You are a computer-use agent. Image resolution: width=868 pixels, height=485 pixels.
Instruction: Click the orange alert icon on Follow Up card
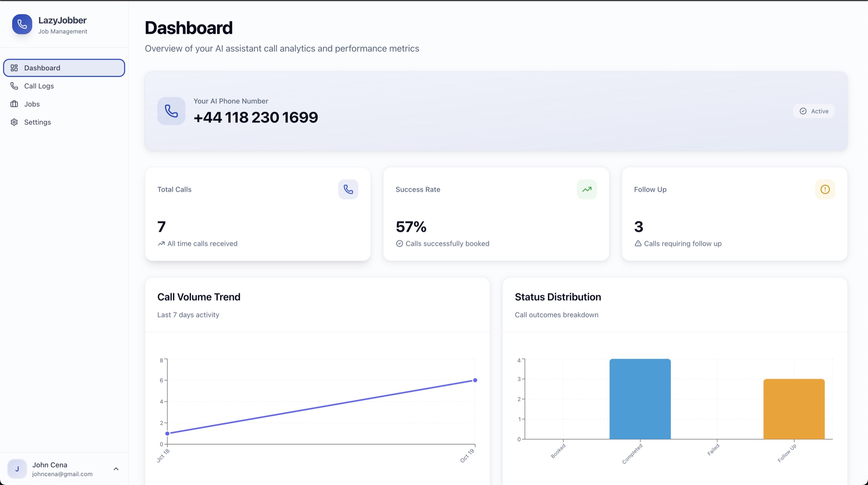coord(825,189)
